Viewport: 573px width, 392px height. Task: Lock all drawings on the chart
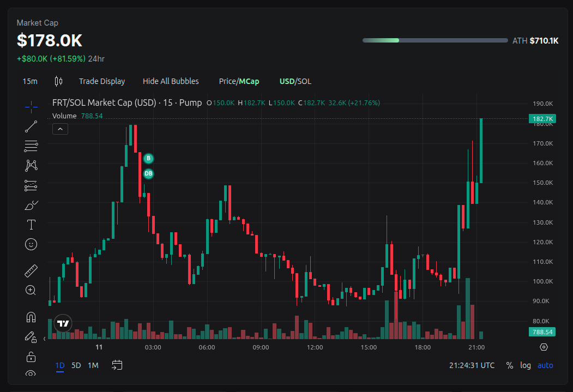[31, 356]
